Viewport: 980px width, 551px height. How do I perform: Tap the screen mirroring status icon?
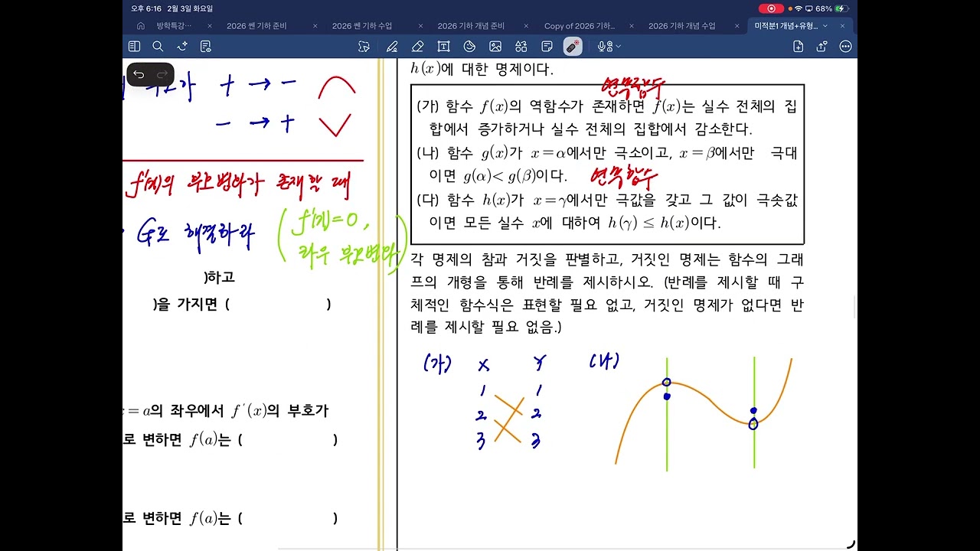click(808, 8)
